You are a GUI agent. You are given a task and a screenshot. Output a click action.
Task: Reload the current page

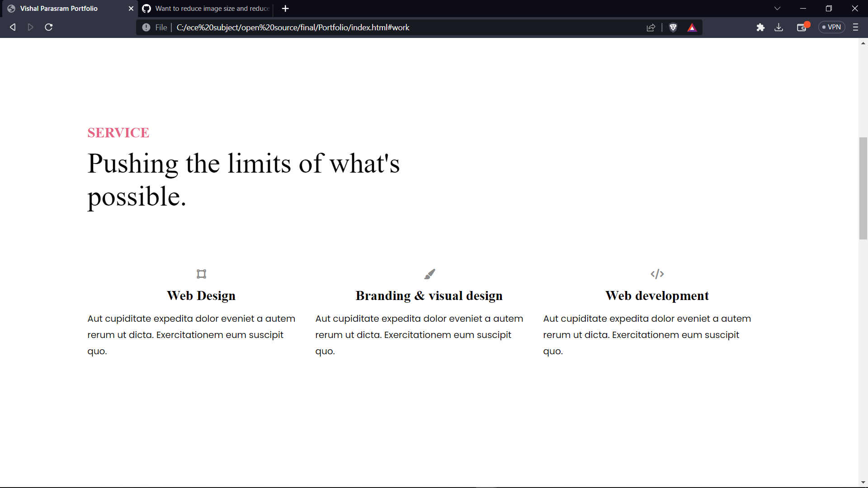tap(48, 27)
